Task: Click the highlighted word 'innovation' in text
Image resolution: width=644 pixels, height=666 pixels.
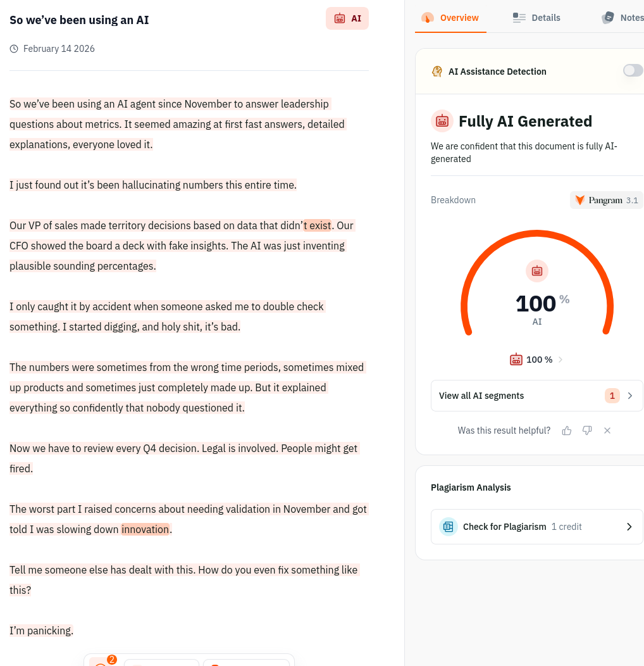Action: point(145,529)
